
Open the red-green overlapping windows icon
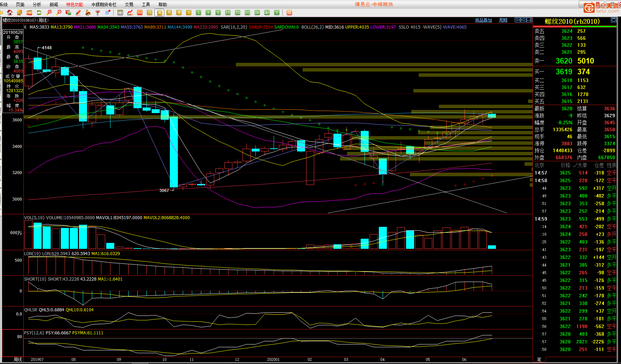tap(68, 13)
